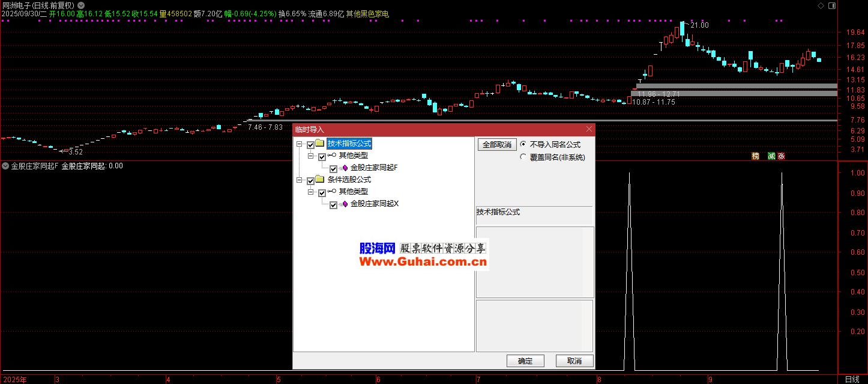The width and height of the screenshot is (868, 384).
Task: Click the green 减 marker icon
Action: click(x=771, y=156)
